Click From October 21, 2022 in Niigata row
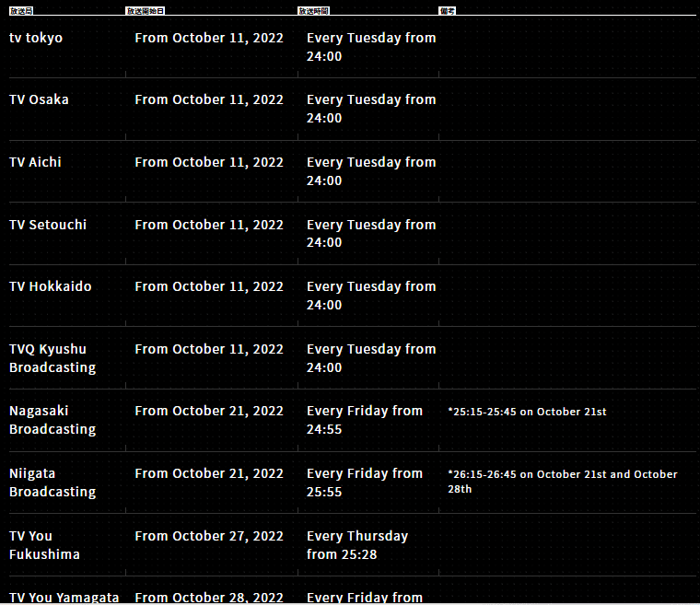Viewport: 700px width, 605px height. tap(209, 473)
